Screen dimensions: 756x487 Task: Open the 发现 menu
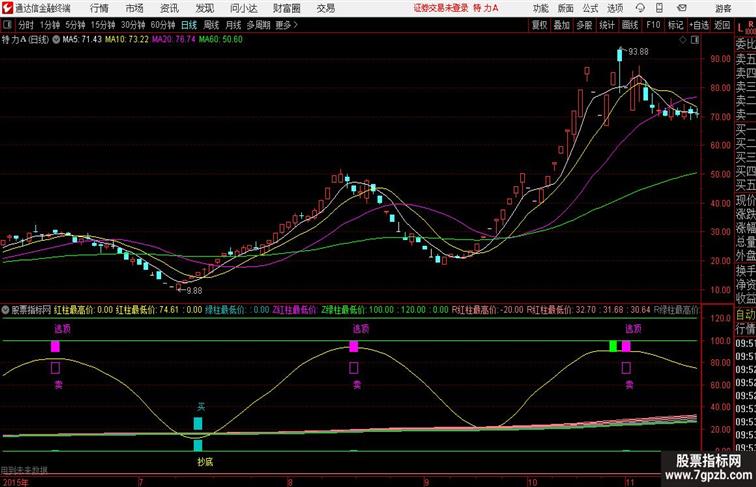(x=204, y=8)
